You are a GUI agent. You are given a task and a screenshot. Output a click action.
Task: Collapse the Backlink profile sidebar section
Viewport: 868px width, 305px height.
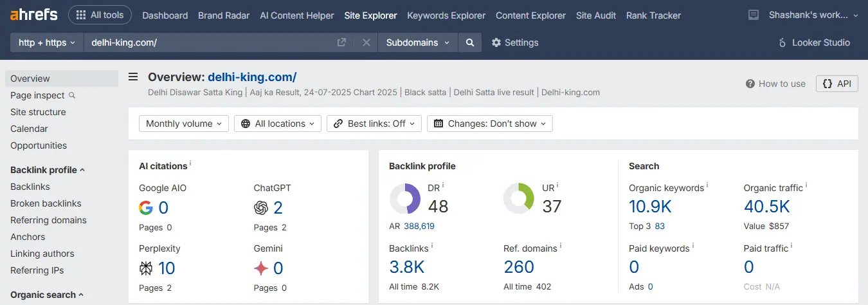point(48,170)
